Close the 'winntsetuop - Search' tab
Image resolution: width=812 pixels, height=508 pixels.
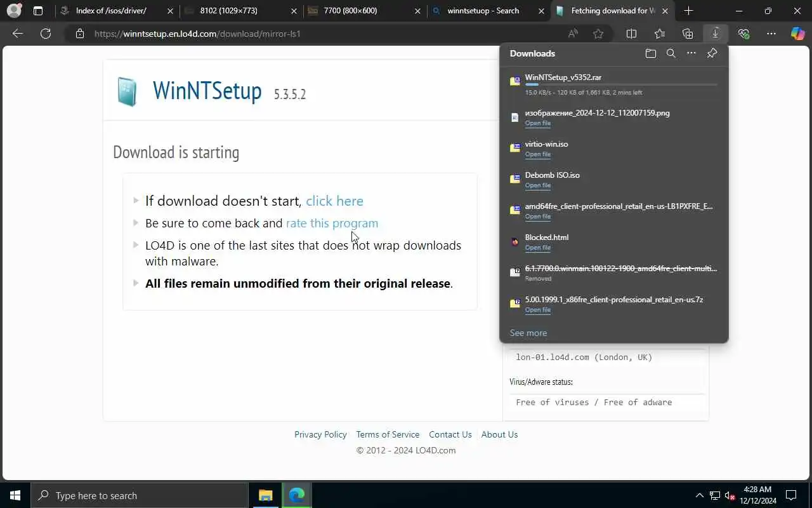540,11
